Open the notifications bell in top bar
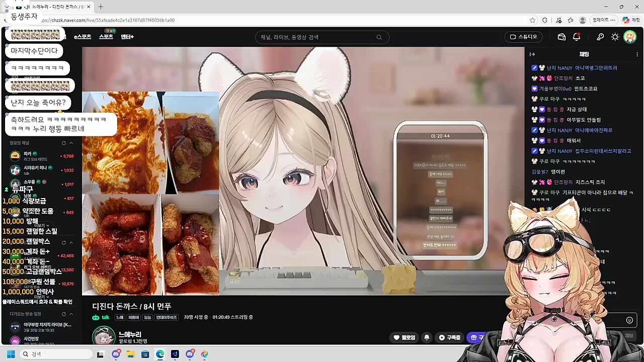Image resolution: width=644 pixels, height=362 pixels. (577, 37)
